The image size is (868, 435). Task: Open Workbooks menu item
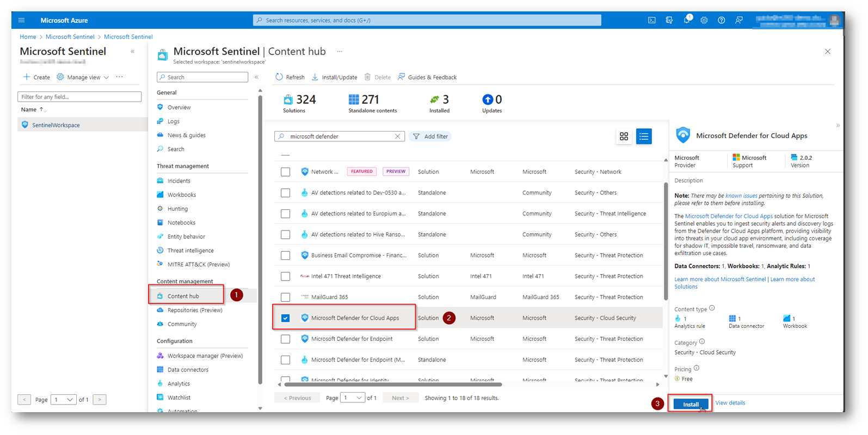[182, 195]
